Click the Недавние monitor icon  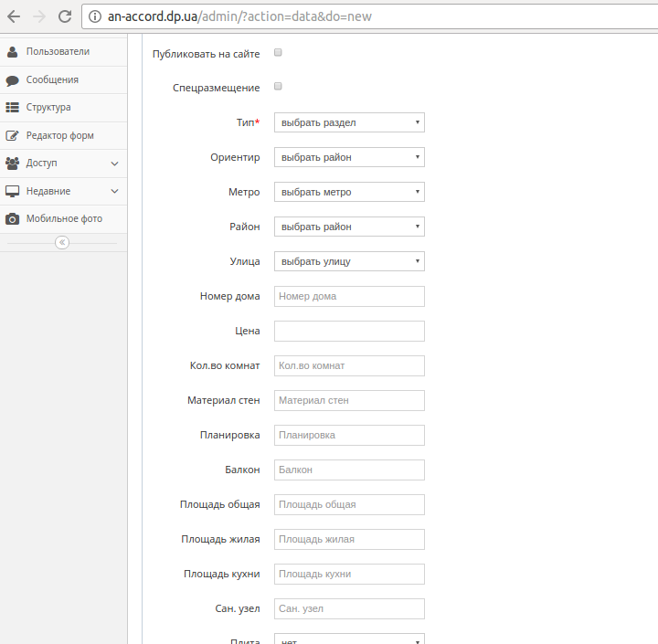point(12,192)
